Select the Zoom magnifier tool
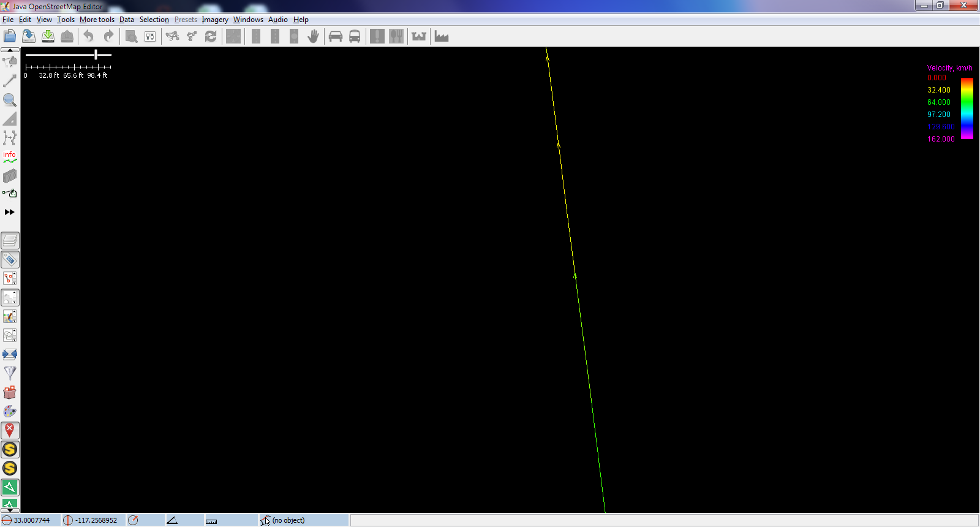980x527 pixels. click(10, 100)
